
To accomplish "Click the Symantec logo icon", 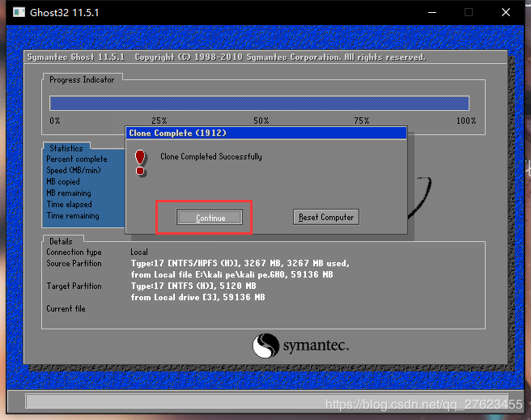I will [265, 346].
